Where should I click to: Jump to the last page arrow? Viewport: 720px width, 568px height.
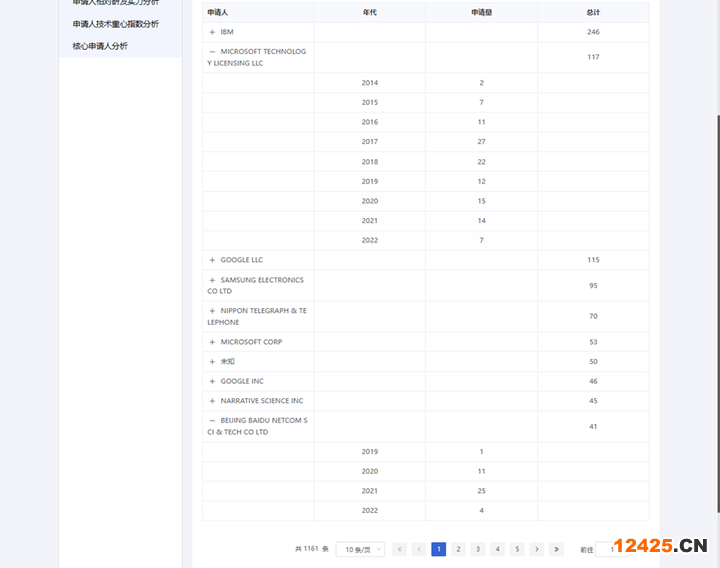coord(557,549)
